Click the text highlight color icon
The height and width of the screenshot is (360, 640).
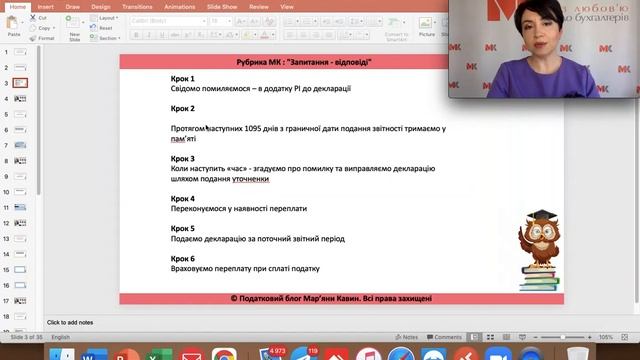coord(247,35)
